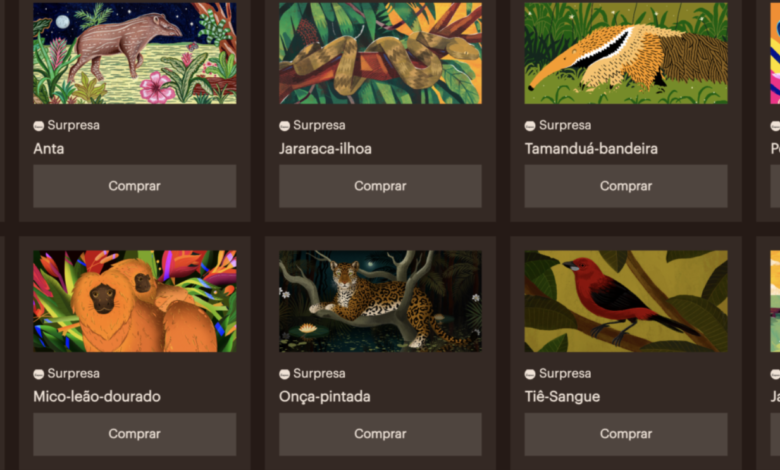Click the Surpresa badge icon above Jararaca-ilhoa

click(284, 126)
